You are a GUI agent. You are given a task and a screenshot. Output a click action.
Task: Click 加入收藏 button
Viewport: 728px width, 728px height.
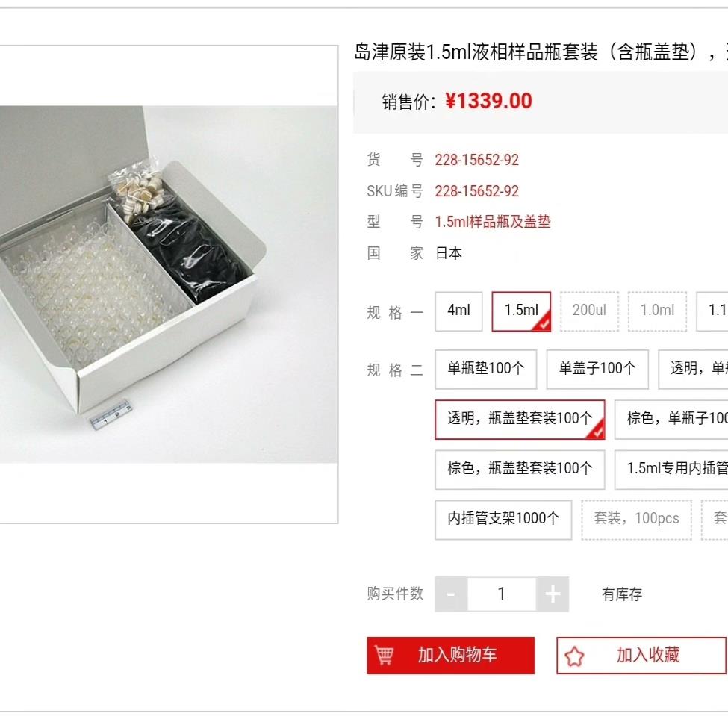pos(641,655)
